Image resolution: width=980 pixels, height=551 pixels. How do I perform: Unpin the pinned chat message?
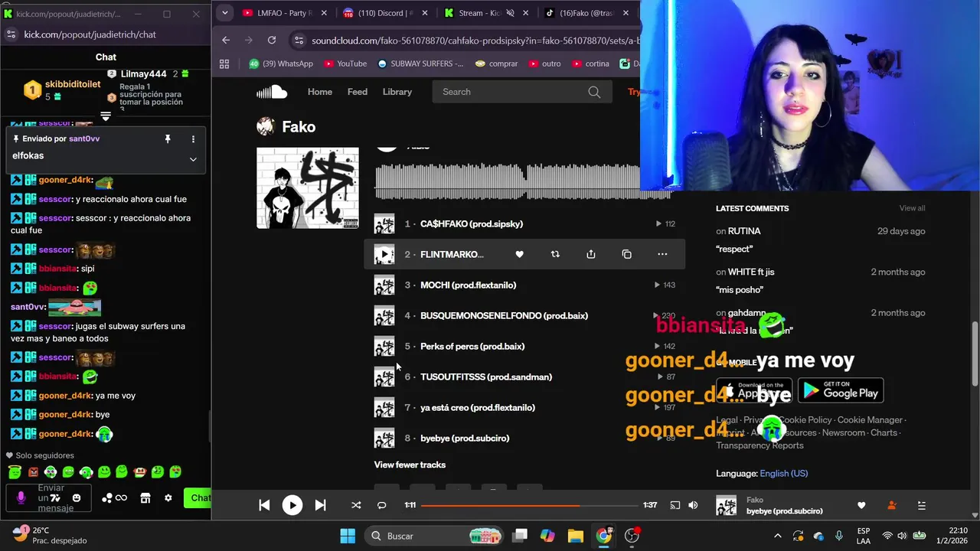click(168, 139)
